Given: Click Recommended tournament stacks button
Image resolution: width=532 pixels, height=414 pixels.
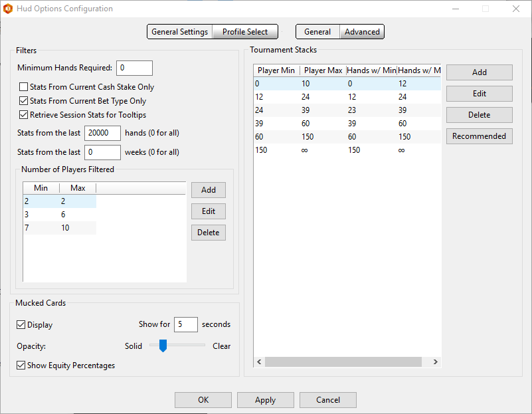Looking at the screenshot, I should pos(479,136).
